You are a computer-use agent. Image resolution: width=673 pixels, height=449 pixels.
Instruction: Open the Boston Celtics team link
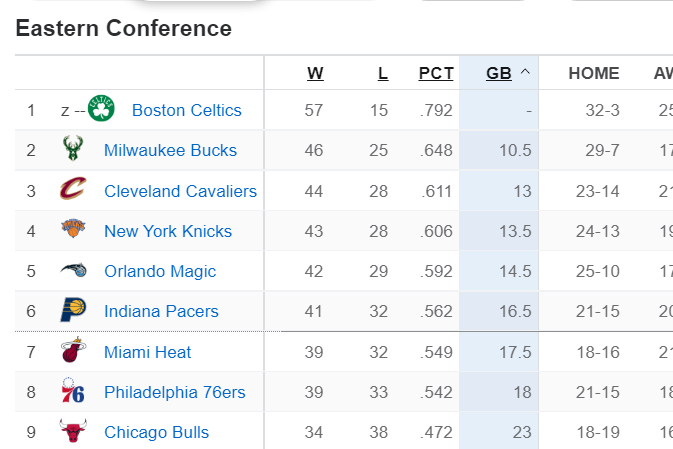point(187,110)
